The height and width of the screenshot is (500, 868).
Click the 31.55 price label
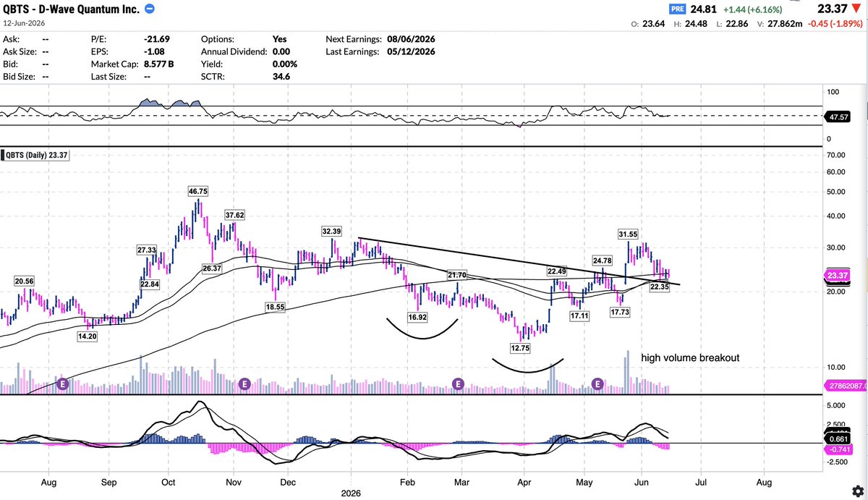(x=628, y=234)
